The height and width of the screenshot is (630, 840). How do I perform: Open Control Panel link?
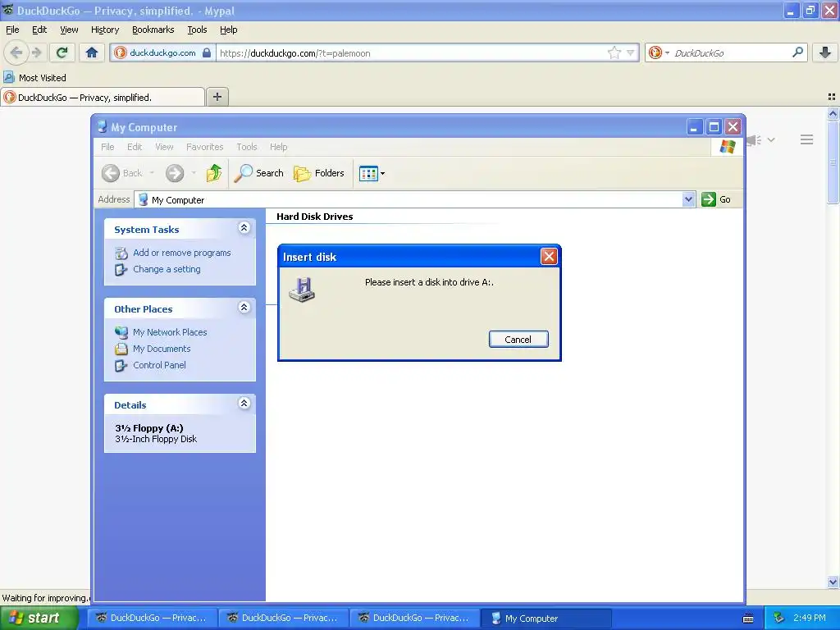(159, 365)
